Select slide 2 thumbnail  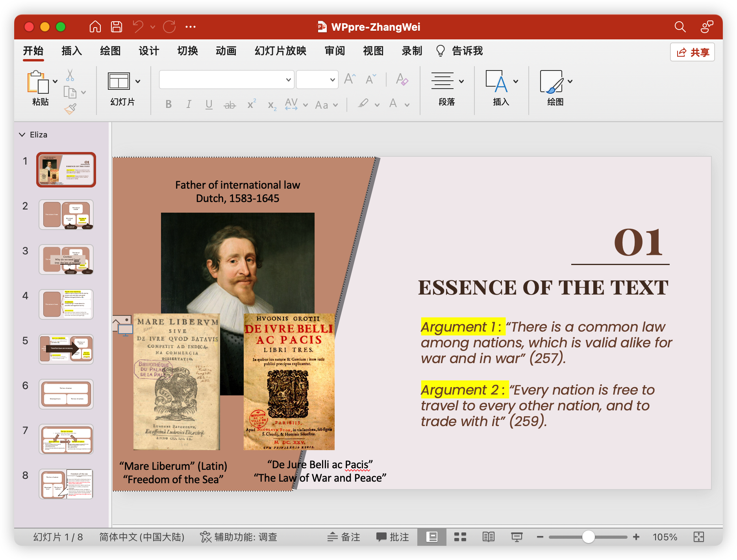pos(66,215)
